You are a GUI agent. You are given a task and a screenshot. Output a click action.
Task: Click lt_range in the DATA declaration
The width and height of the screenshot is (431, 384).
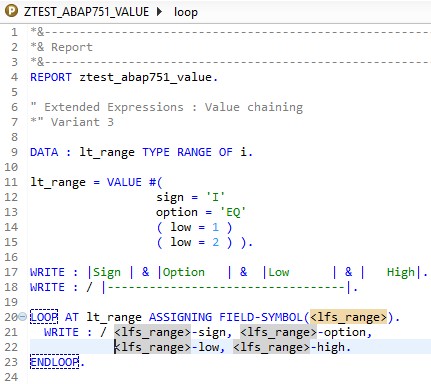click(x=107, y=153)
